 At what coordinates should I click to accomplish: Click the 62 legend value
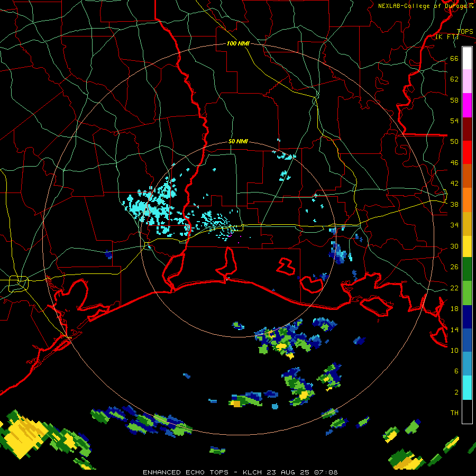(x=454, y=79)
